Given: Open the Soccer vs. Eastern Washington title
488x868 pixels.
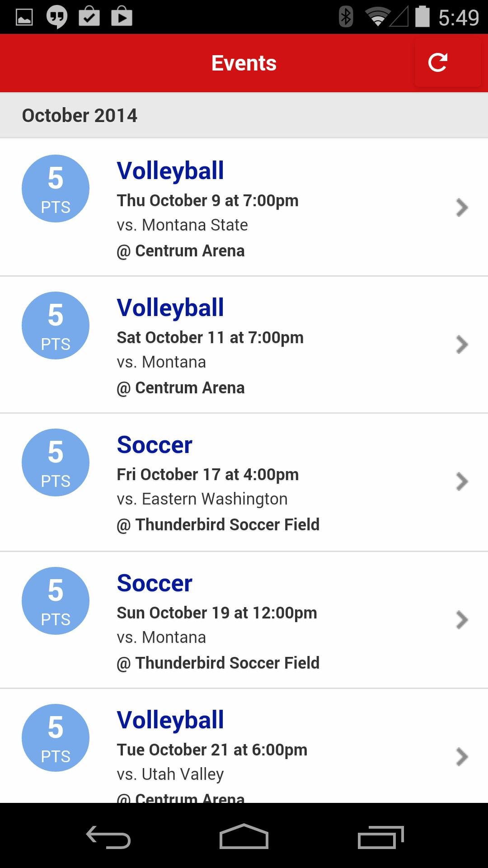Looking at the screenshot, I should pos(155,445).
